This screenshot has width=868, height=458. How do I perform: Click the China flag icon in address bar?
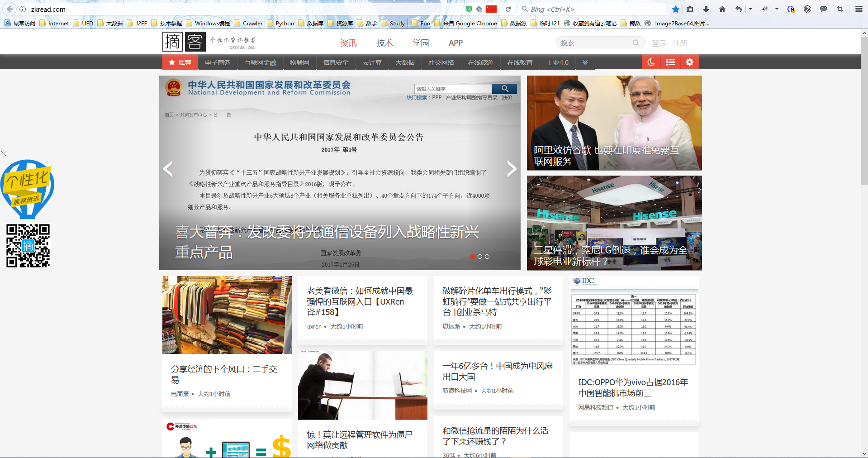pyautogui.click(x=491, y=9)
